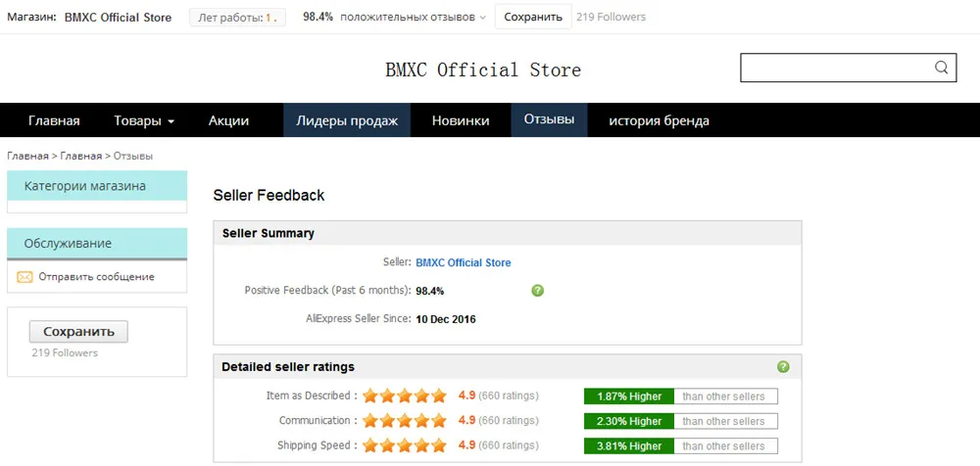Click the Seller Feedback heading

coord(269,196)
